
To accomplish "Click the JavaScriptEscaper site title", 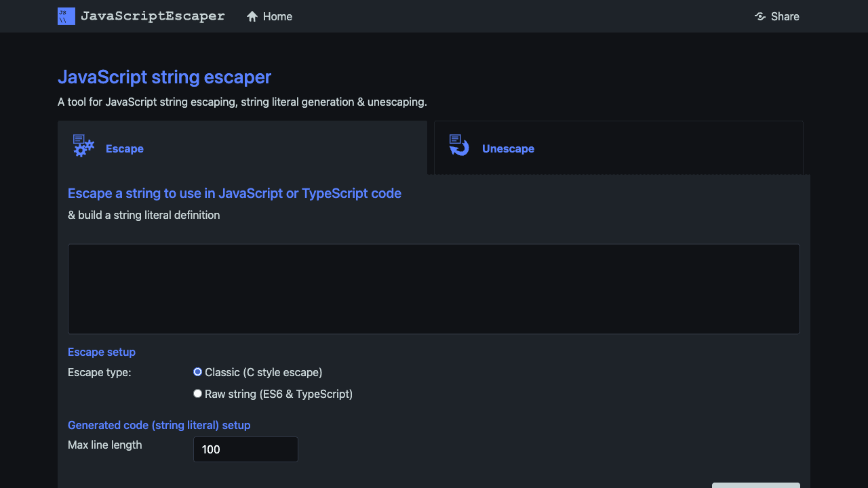I will [153, 16].
